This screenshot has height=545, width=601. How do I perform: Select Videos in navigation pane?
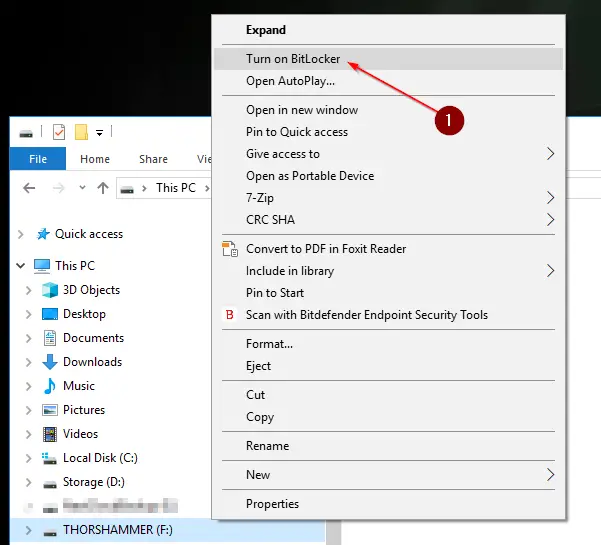point(80,433)
